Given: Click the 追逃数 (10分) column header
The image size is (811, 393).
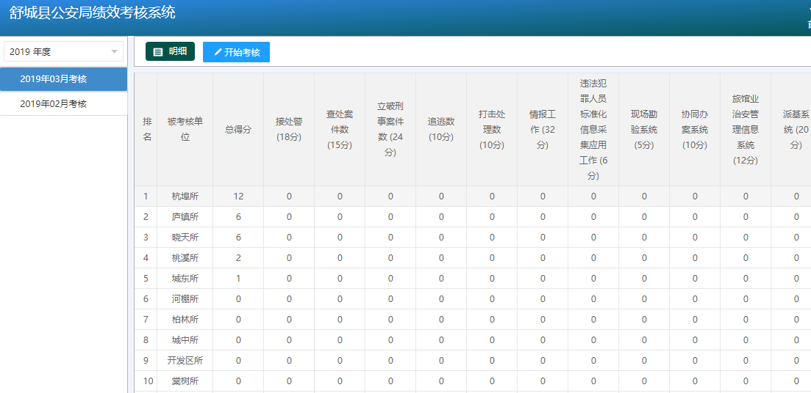Looking at the screenshot, I should (x=441, y=130).
